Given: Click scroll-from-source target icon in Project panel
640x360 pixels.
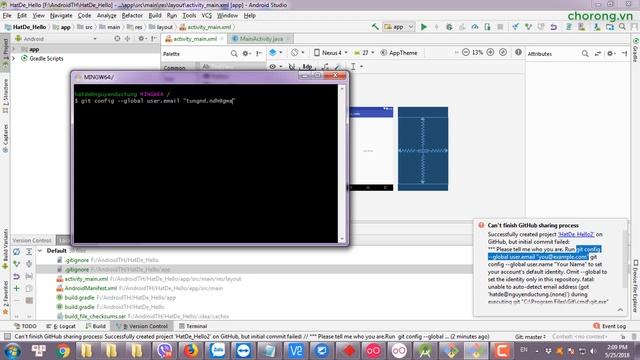Looking at the screenshot, I should point(117,39).
